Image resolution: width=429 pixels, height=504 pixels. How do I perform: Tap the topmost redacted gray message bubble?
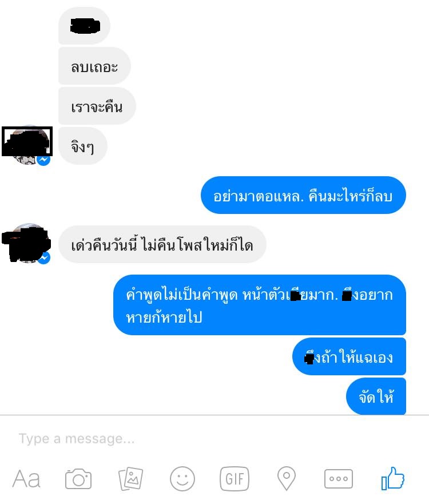pyautogui.click(x=84, y=26)
